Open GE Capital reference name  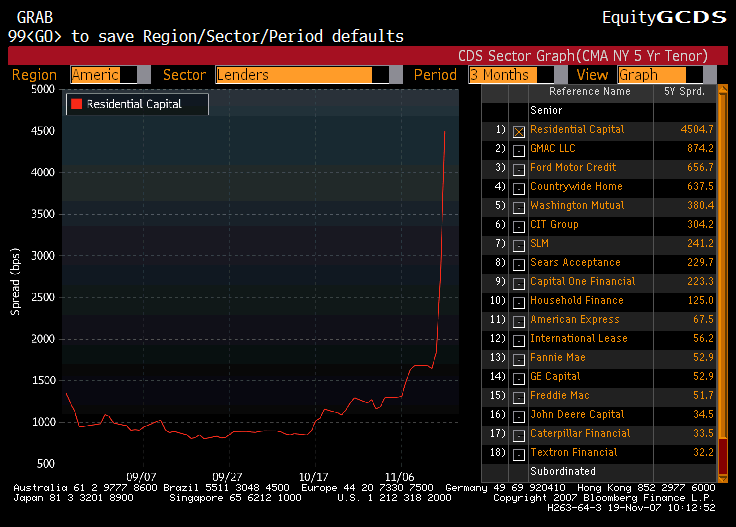tap(555, 376)
